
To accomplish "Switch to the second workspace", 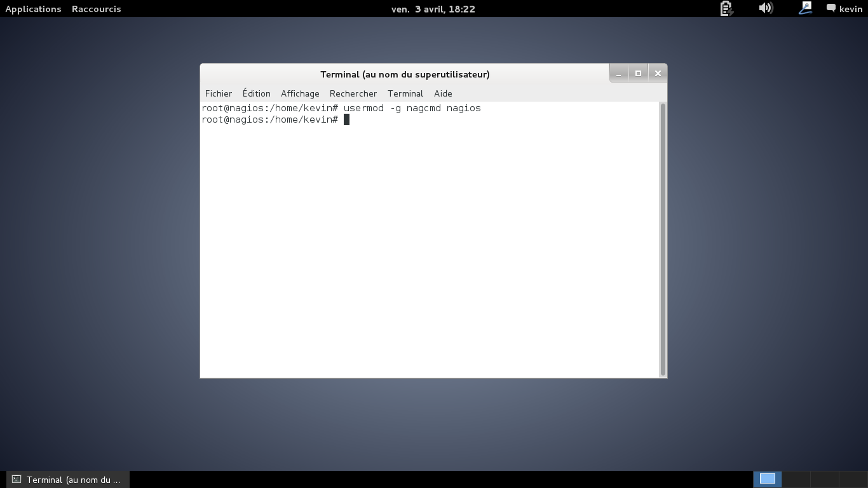I will (796, 479).
